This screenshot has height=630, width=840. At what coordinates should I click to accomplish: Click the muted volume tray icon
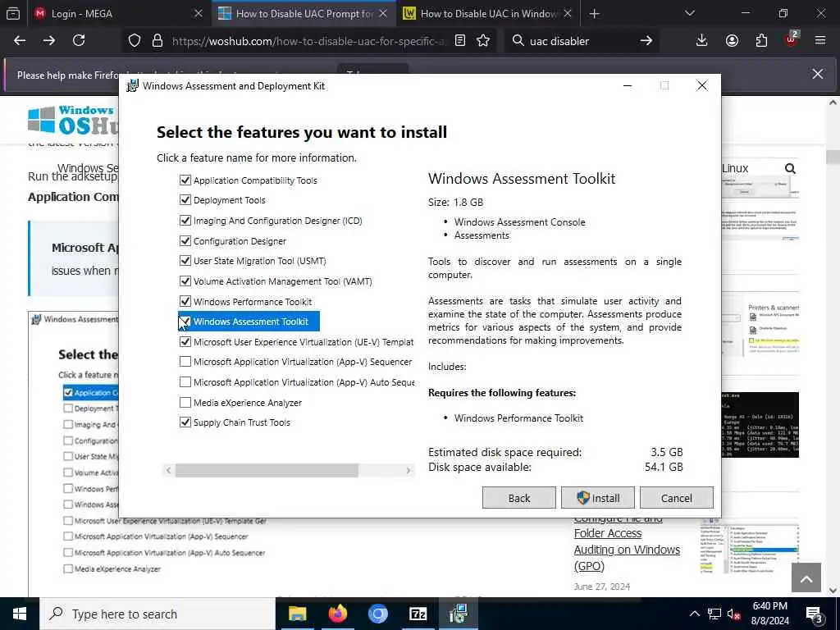(734, 614)
